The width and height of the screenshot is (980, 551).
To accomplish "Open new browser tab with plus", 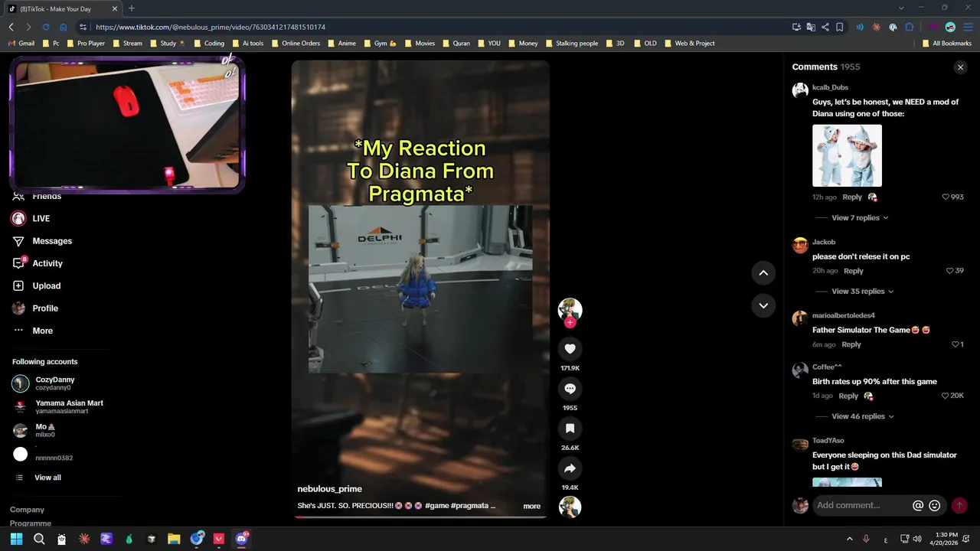I will (132, 8).
